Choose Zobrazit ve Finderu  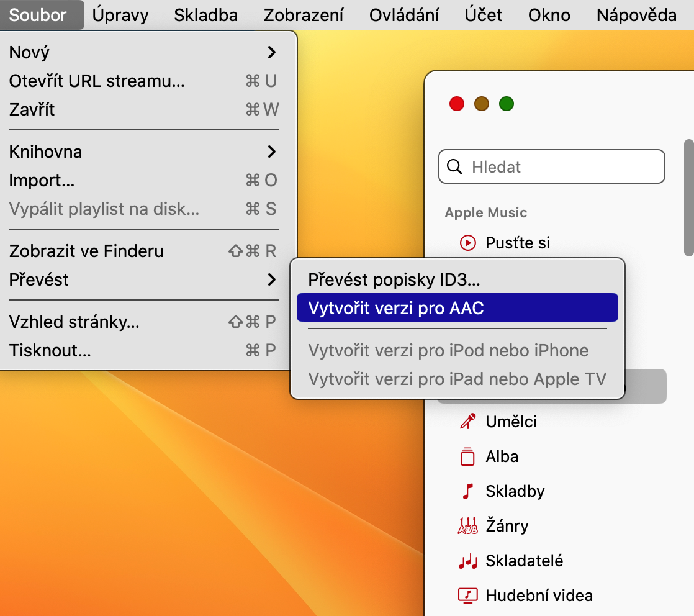click(x=86, y=251)
